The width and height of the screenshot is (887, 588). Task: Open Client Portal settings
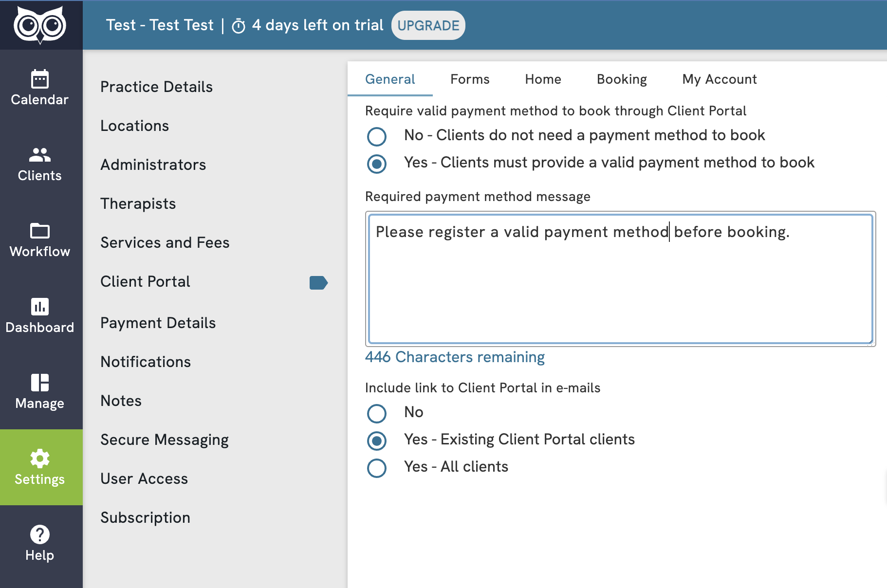tap(145, 281)
